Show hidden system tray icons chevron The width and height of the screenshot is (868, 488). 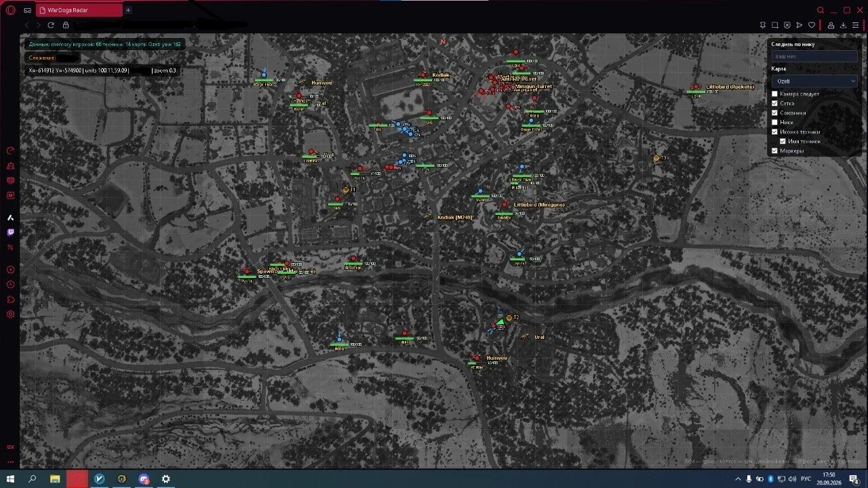click(738, 479)
